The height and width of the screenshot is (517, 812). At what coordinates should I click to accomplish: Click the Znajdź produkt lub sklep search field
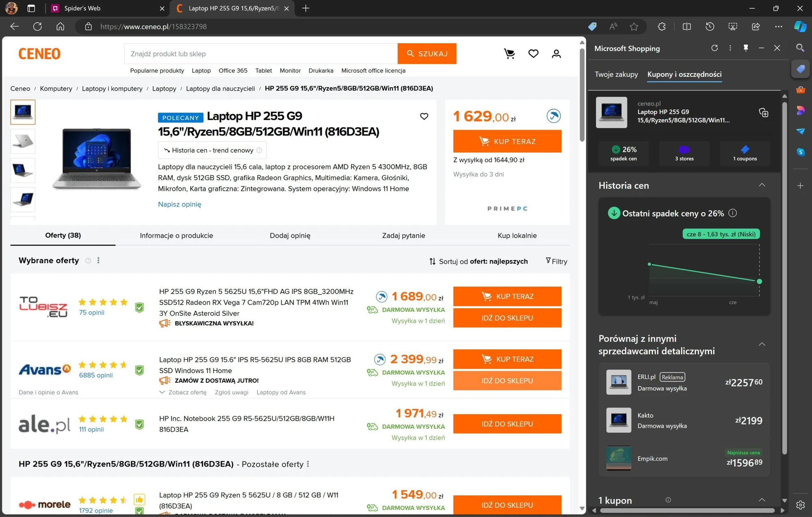[261, 54]
